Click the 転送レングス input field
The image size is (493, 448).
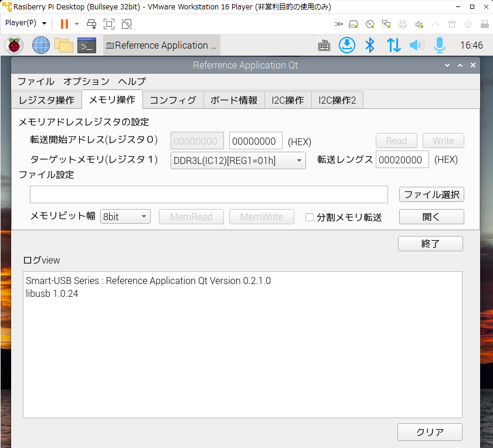point(402,160)
